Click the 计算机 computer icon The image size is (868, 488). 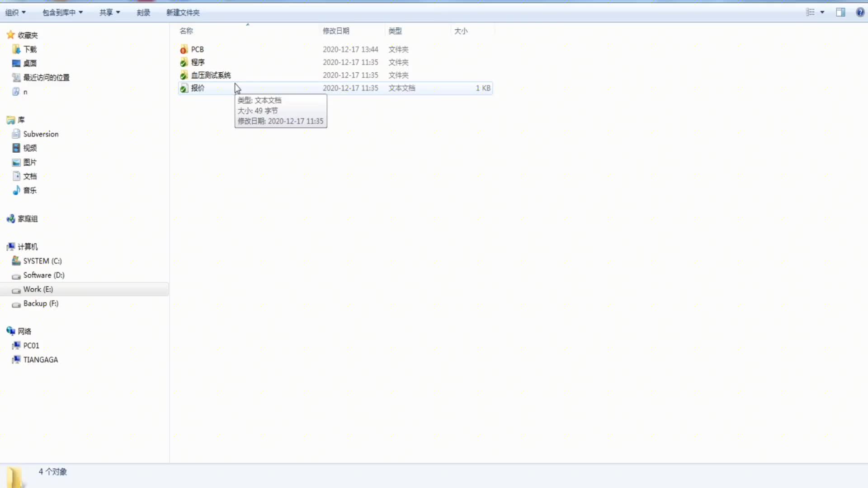click(x=11, y=247)
